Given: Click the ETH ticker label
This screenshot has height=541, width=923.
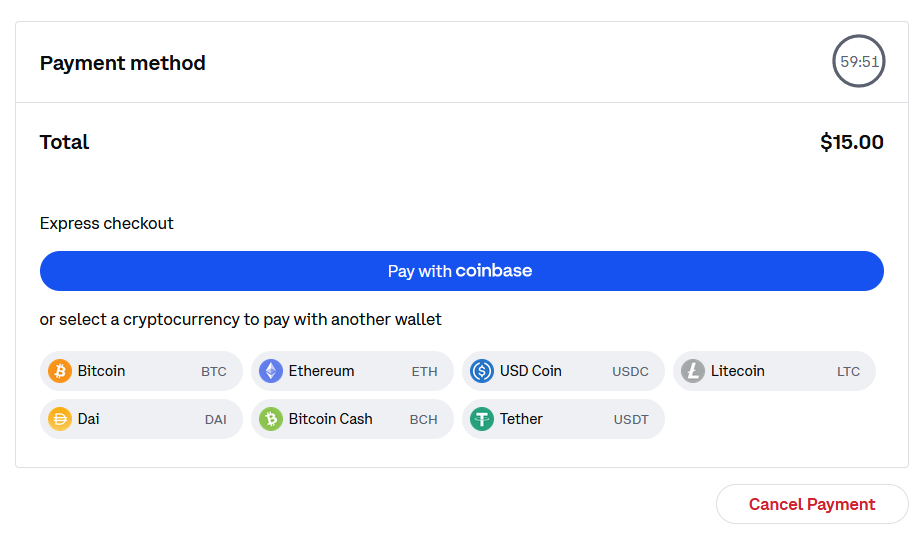Looking at the screenshot, I should click(x=424, y=372).
